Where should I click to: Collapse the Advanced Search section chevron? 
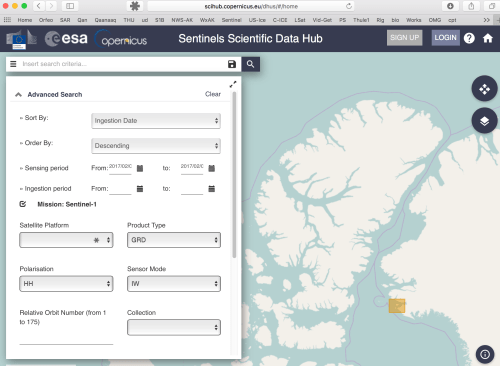click(x=19, y=95)
